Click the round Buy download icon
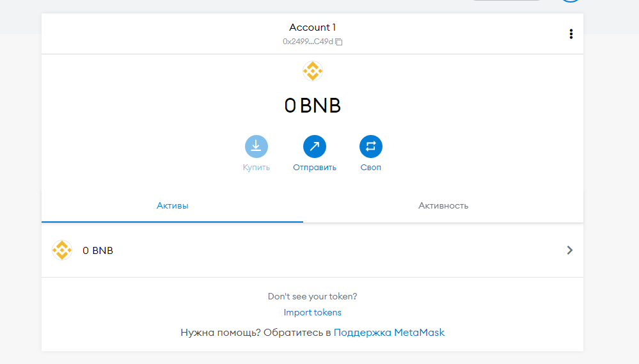 coord(256,146)
